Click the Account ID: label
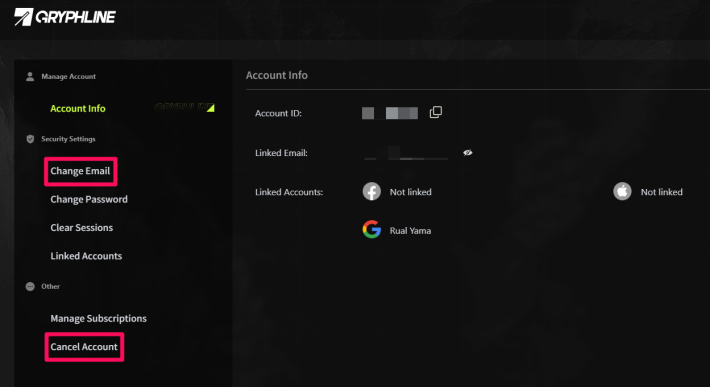 coord(278,114)
